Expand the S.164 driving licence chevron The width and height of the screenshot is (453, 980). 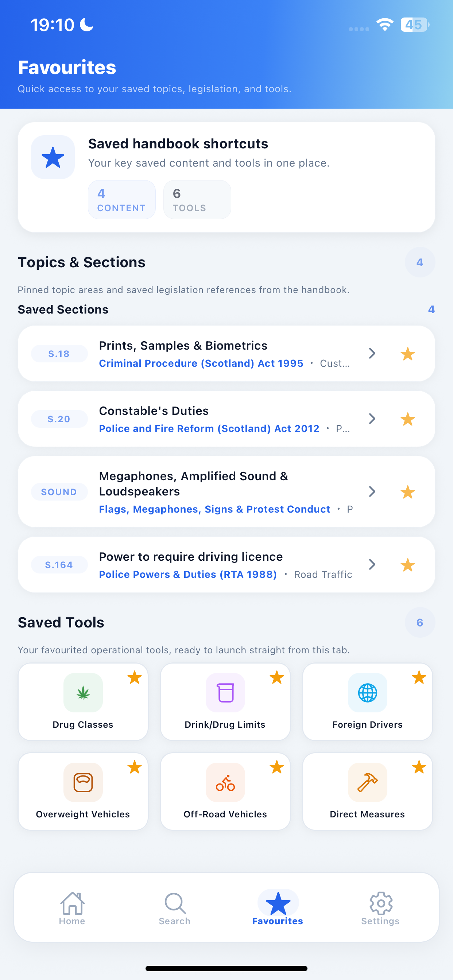point(372,565)
